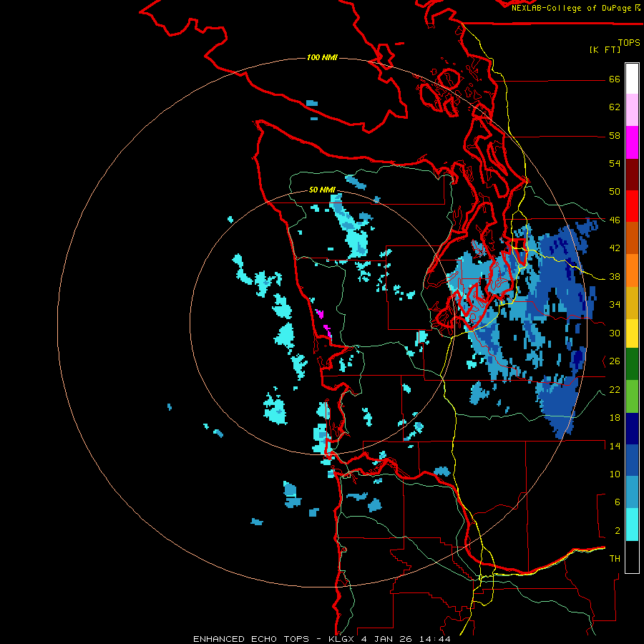Click the TH threshold label
The height and width of the screenshot is (644, 644).
615,559
